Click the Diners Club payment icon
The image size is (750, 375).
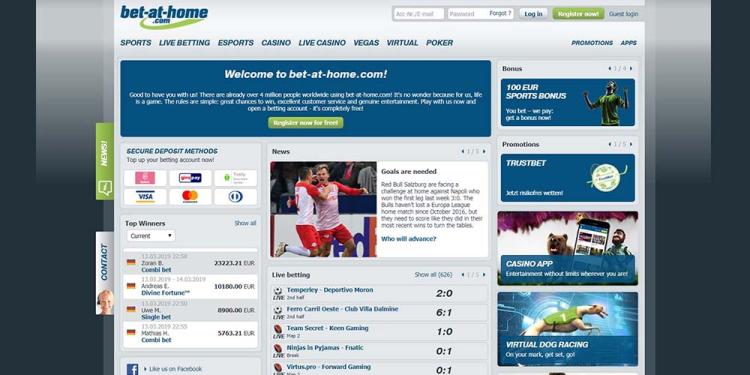point(235,197)
